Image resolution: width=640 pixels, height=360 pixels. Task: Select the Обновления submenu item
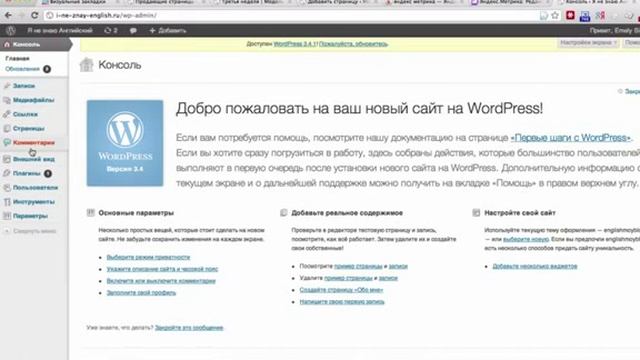click(22, 69)
